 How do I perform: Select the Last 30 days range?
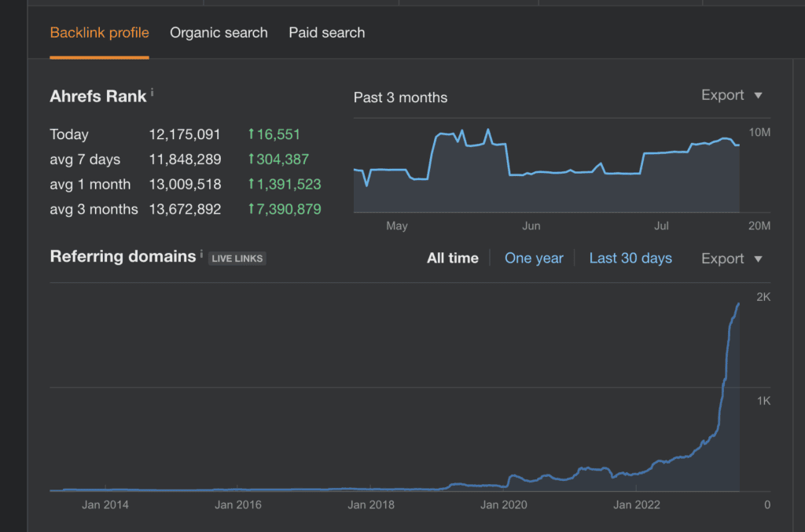pyautogui.click(x=630, y=258)
